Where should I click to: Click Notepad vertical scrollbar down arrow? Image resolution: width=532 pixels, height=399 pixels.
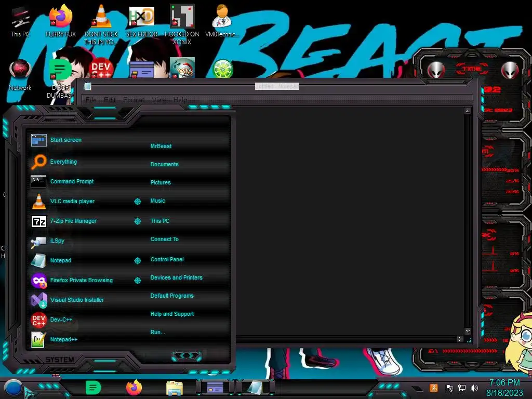pyautogui.click(x=468, y=331)
